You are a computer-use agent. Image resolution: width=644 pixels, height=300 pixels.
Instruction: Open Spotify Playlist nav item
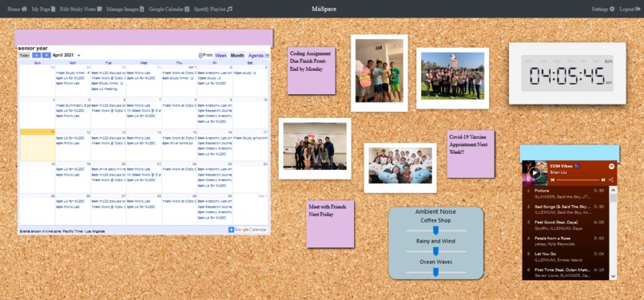(213, 9)
